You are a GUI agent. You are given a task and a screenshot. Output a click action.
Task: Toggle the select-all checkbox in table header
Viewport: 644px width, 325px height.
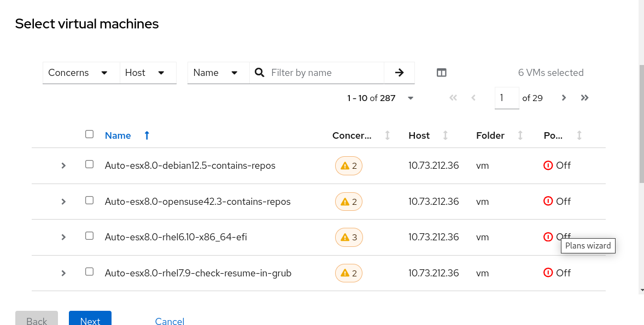pos(90,134)
